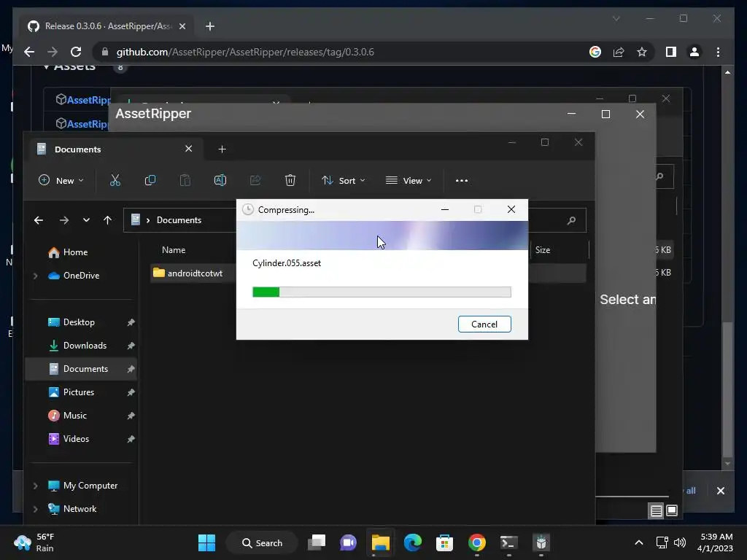This screenshot has height=560, width=747.
Task: Click the Name column header
Action: point(174,250)
